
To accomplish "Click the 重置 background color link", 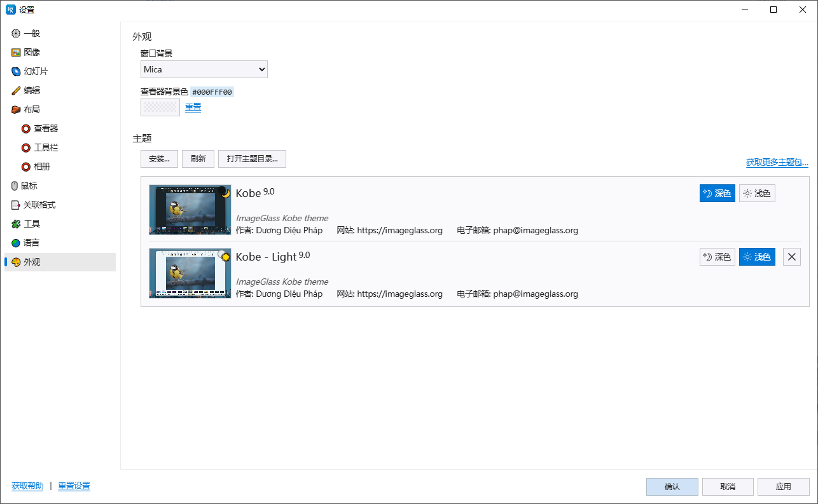I will coord(193,107).
